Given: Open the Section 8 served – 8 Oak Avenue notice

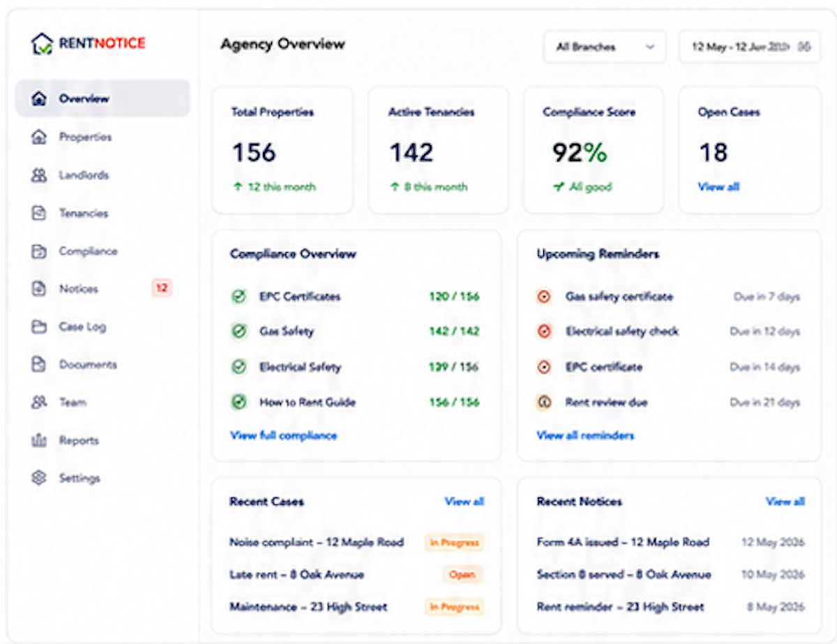Looking at the screenshot, I should pyautogui.click(x=624, y=575).
